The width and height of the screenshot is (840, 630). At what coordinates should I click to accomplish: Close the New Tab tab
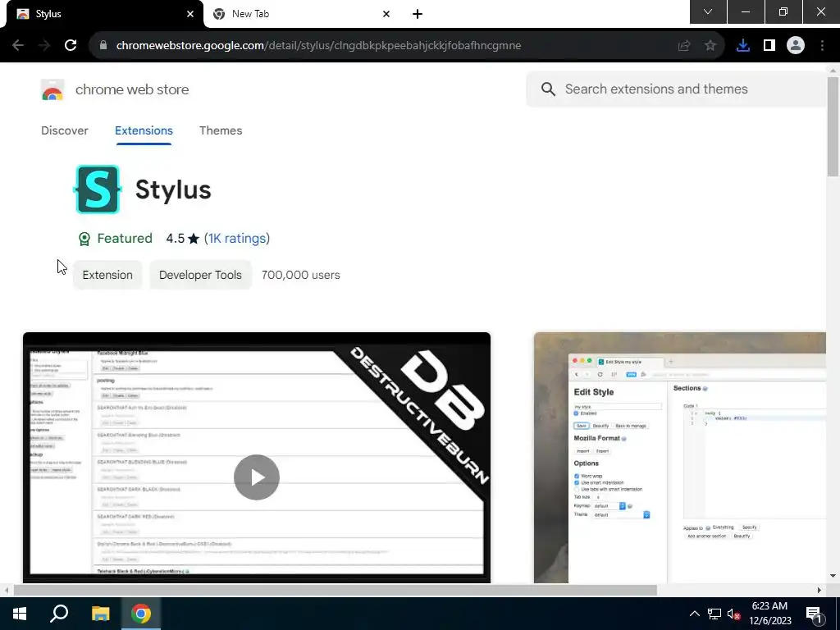pos(386,15)
